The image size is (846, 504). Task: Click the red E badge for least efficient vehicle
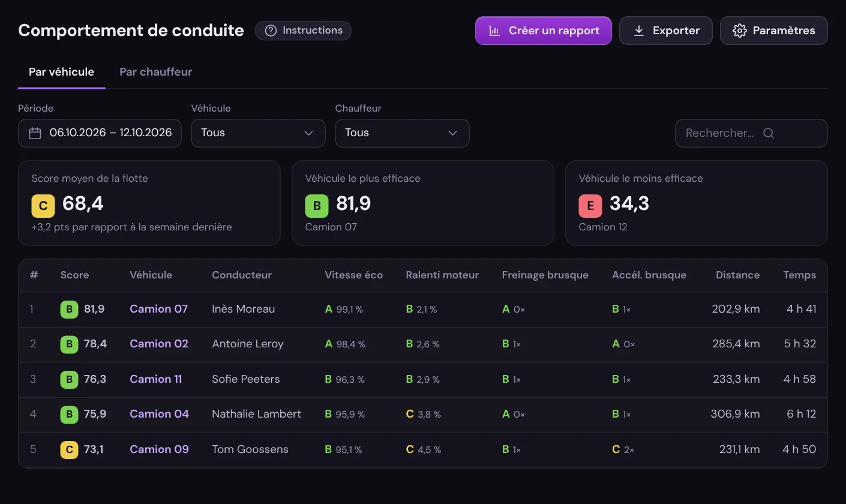[590, 206]
